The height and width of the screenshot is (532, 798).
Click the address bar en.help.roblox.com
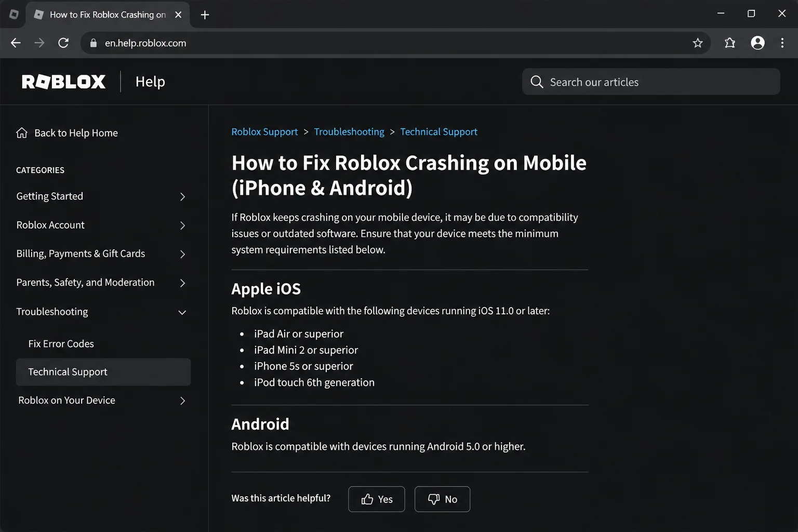tap(395, 43)
